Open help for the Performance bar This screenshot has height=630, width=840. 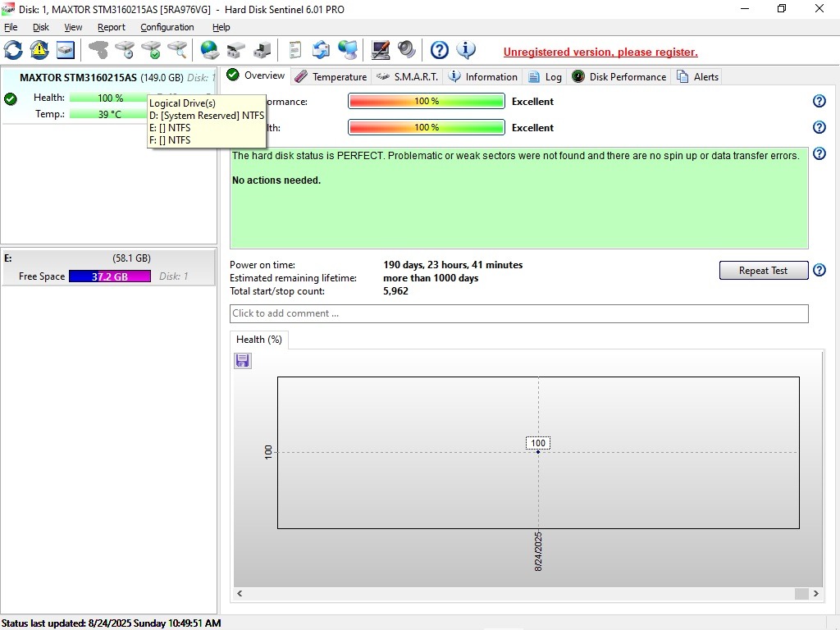pos(819,101)
